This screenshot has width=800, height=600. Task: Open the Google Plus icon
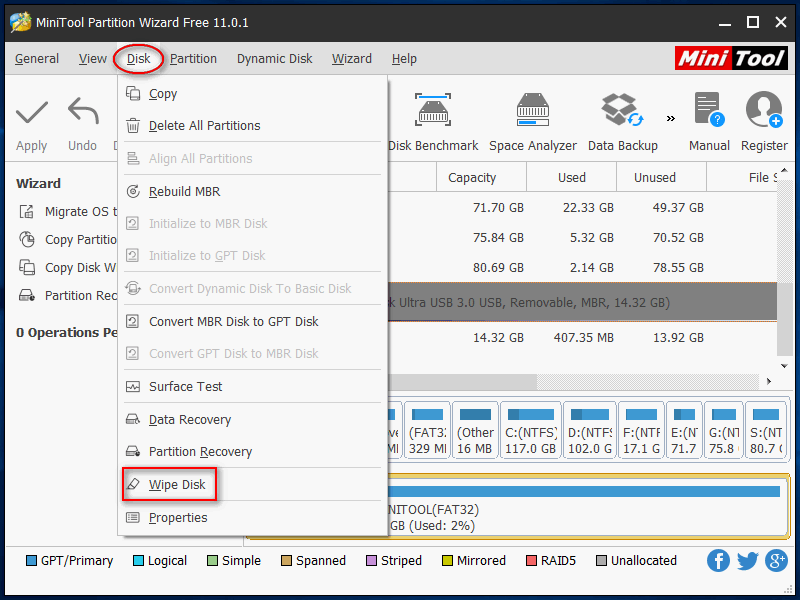click(x=777, y=560)
